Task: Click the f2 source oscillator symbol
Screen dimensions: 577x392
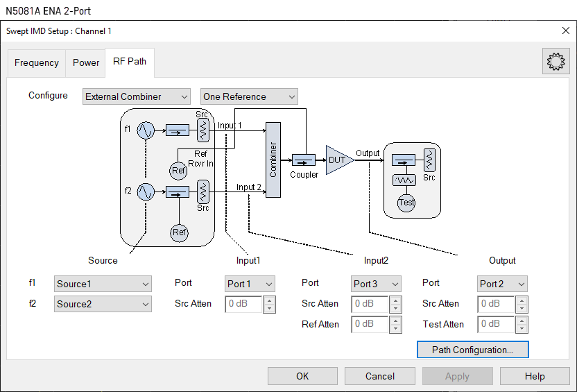Action: pyautogui.click(x=146, y=191)
